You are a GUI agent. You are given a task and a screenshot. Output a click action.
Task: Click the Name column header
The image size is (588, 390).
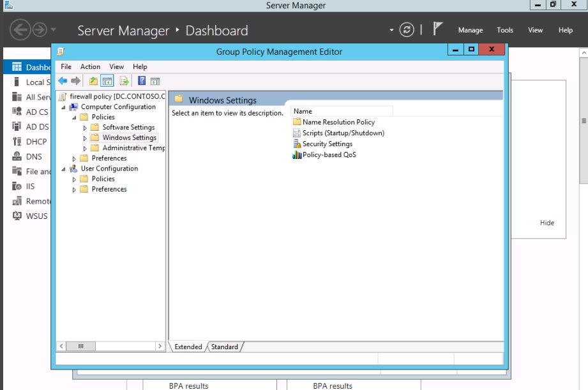click(342, 111)
